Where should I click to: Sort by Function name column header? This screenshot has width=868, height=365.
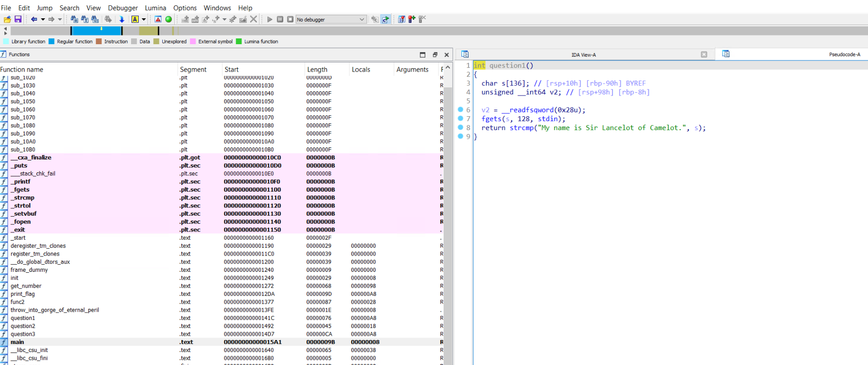(89, 69)
